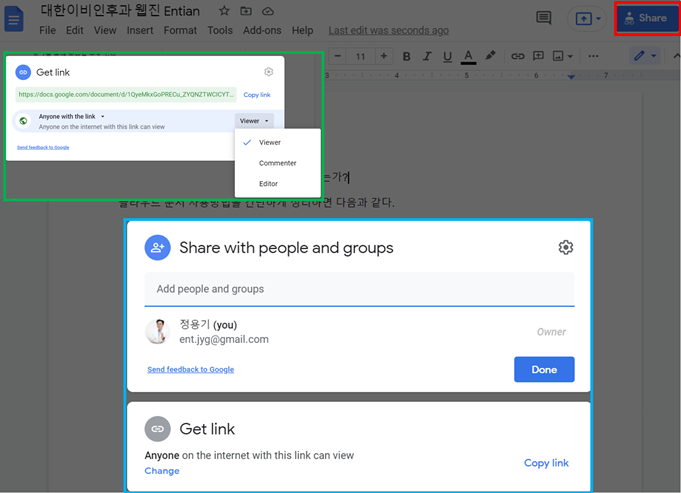Click the Change link
Screen dimensions: 681x493
(x=162, y=471)
